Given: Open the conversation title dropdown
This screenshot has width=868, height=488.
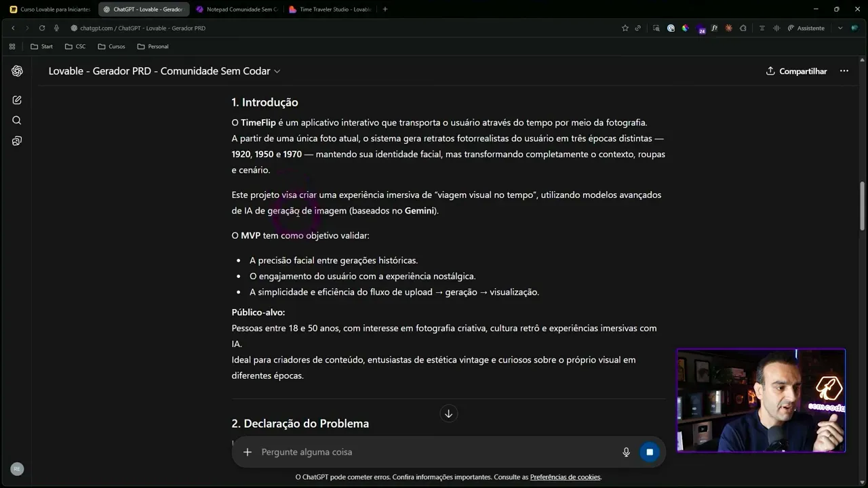Looking at the screenshot, I should pyautogui.click(x=277, y=70).
